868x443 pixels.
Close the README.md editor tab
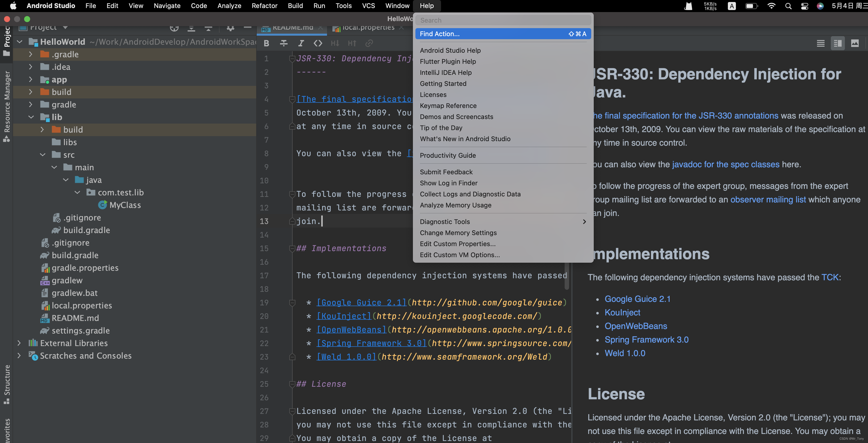pos(321,28)
